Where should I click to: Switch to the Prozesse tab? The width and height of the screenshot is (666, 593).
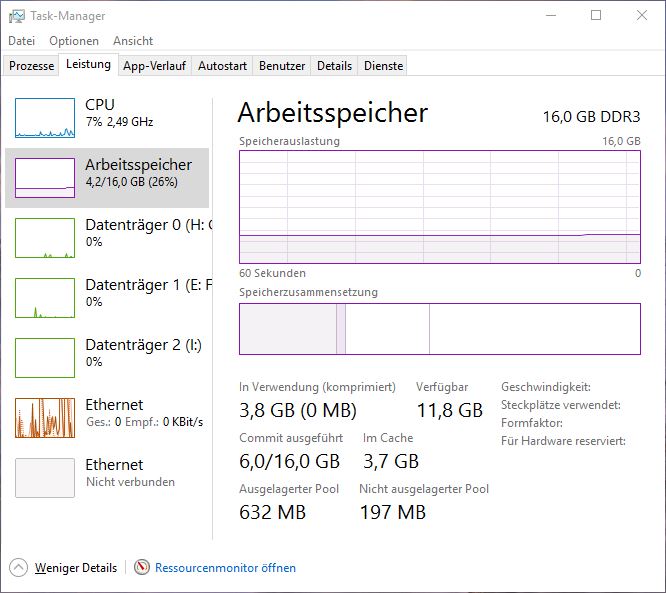point(31,66)
